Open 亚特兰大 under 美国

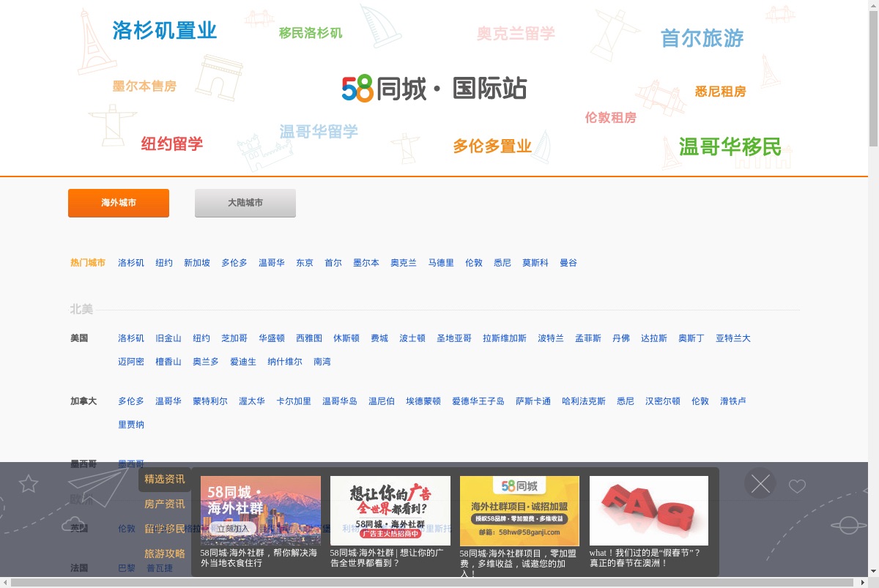point(733,338)
